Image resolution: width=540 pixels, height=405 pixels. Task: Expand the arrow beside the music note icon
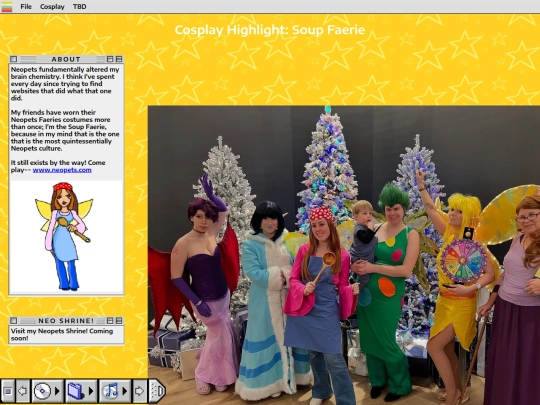click(125, 391)
